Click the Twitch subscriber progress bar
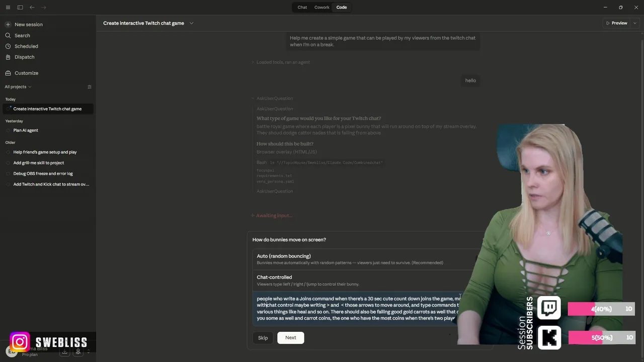644x362 pixels. pos(601,309)
